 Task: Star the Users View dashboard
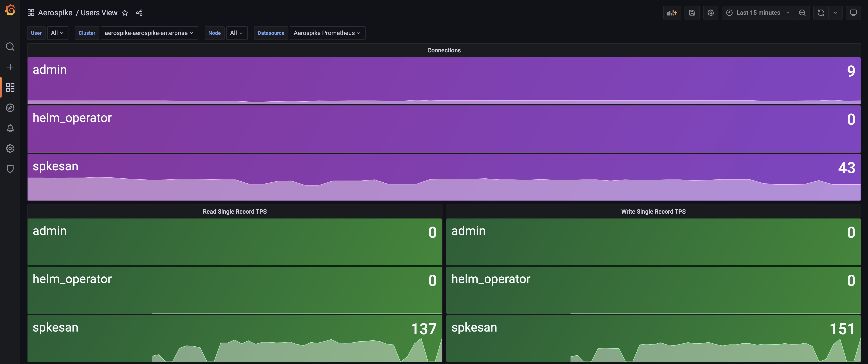125,13
